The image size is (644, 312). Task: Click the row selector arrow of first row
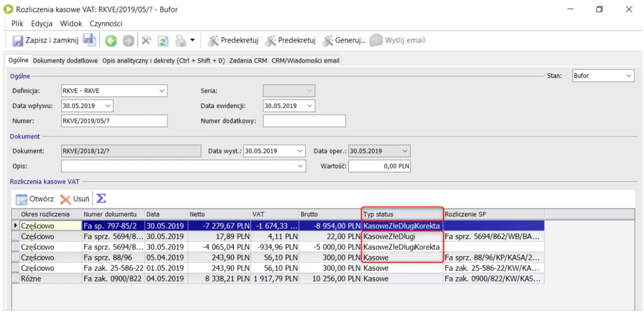(16, 226)
